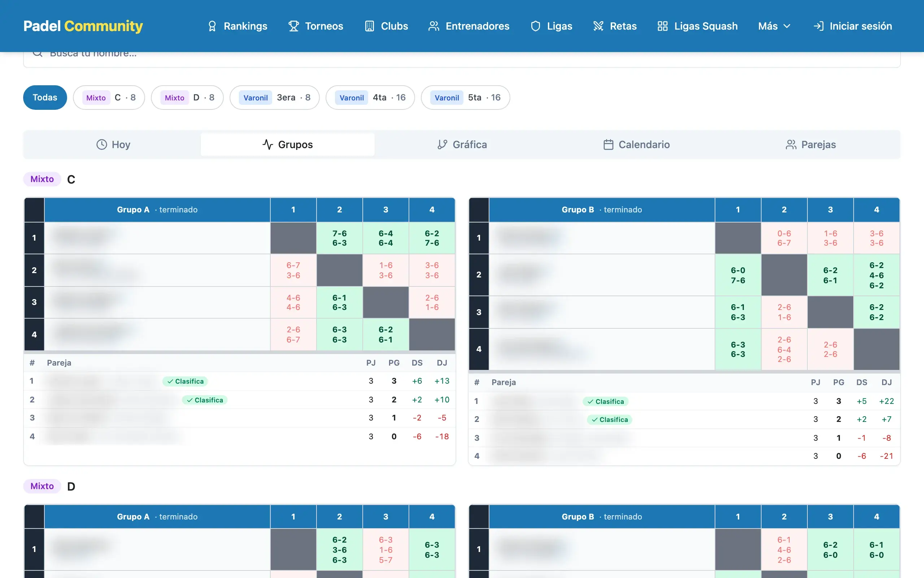The width and height of the screenshot is (924, 578).
Task: Click the branch icon in Gráfica tab
Action: pos(442,144)
